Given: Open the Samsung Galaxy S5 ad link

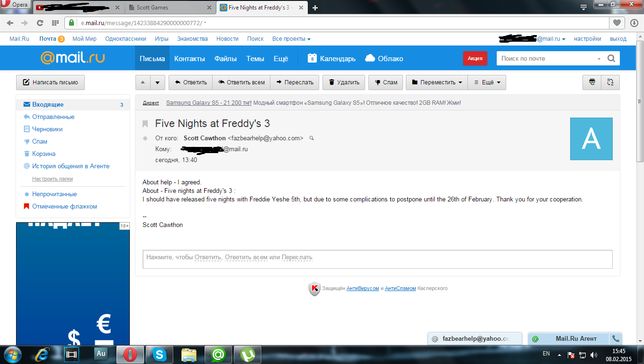Looking at the screenshot, I should (x=209, y=102).
